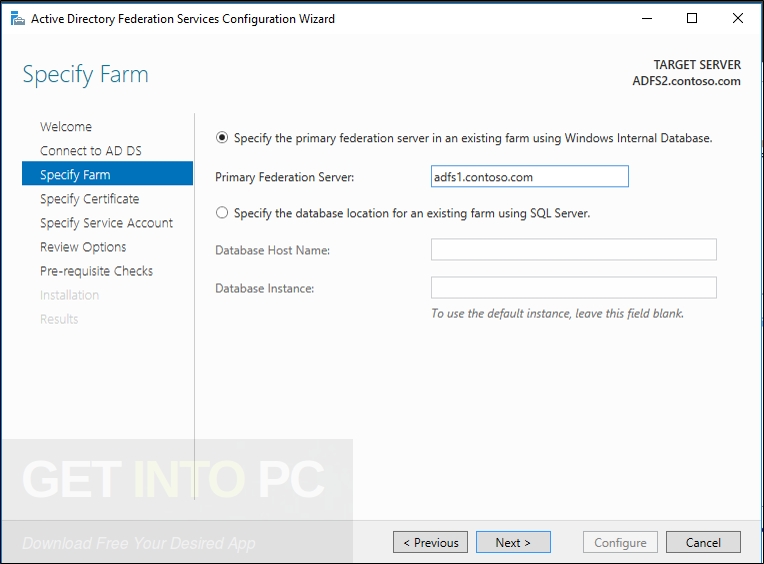Click the Previous button

tap(430, 542)
